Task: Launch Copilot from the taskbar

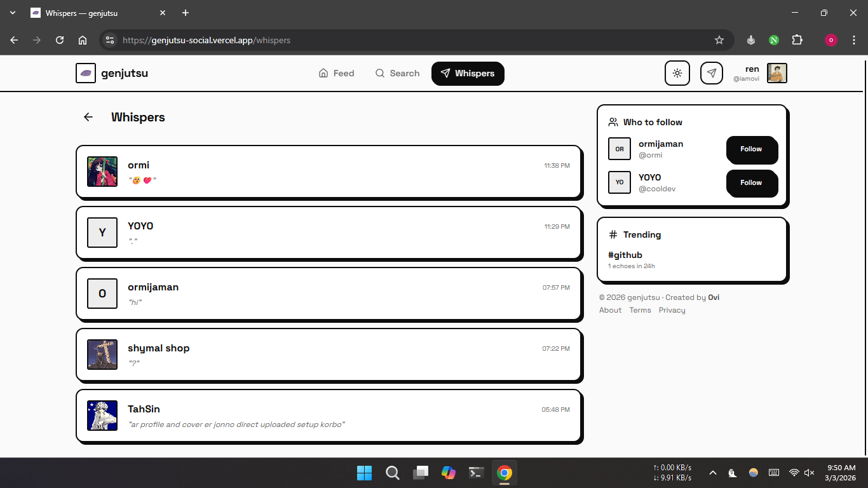Action: [x=449, y=473]
